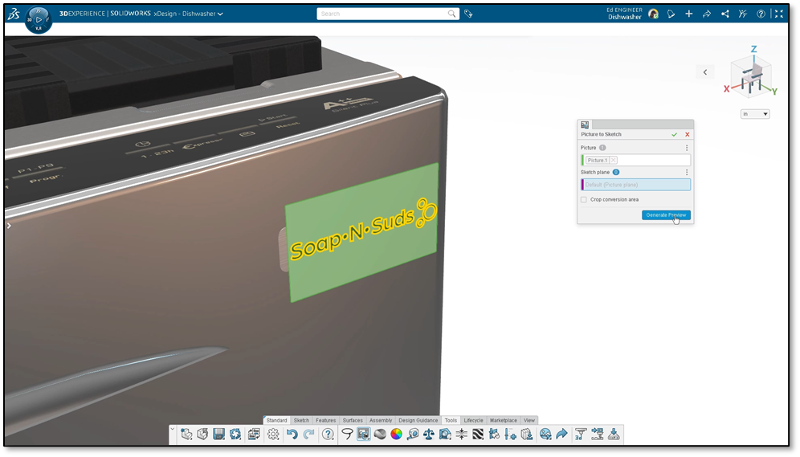
Task: Open the units dropdown showing 'in'
Action: [755, 114]
